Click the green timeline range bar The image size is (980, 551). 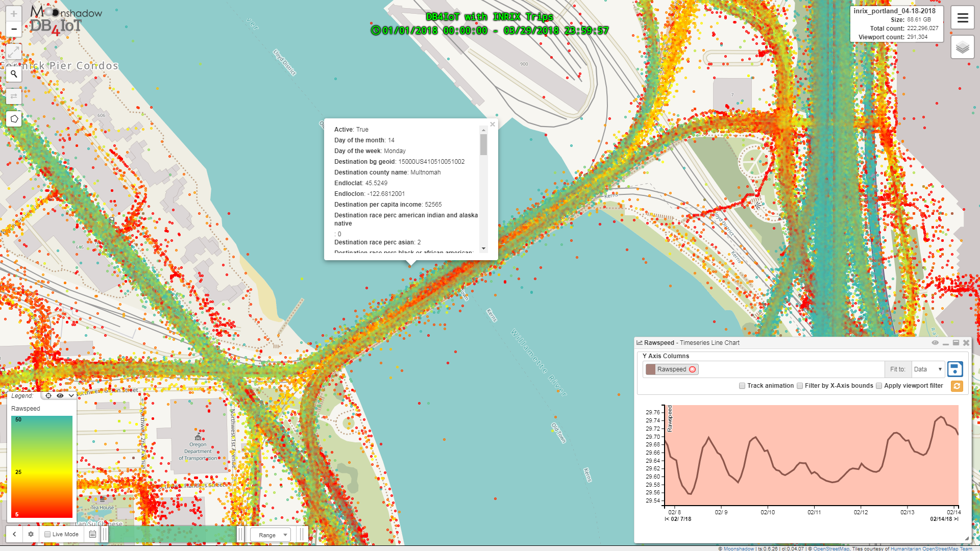coord(173,534)
